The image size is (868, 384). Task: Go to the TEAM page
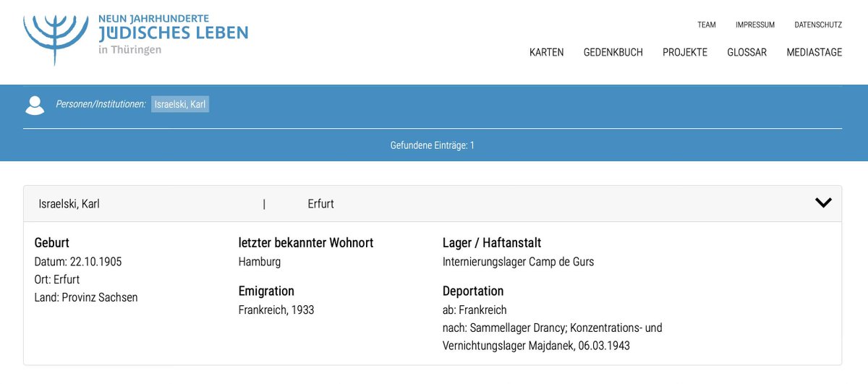pyautogui.click(x=707, y=25)
